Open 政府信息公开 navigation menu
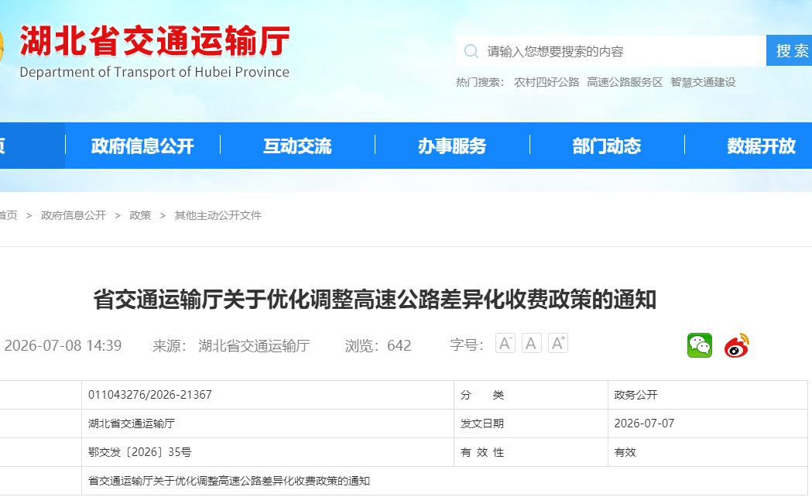This screenshot has width=812, height=504. click(x=142, y=146)
